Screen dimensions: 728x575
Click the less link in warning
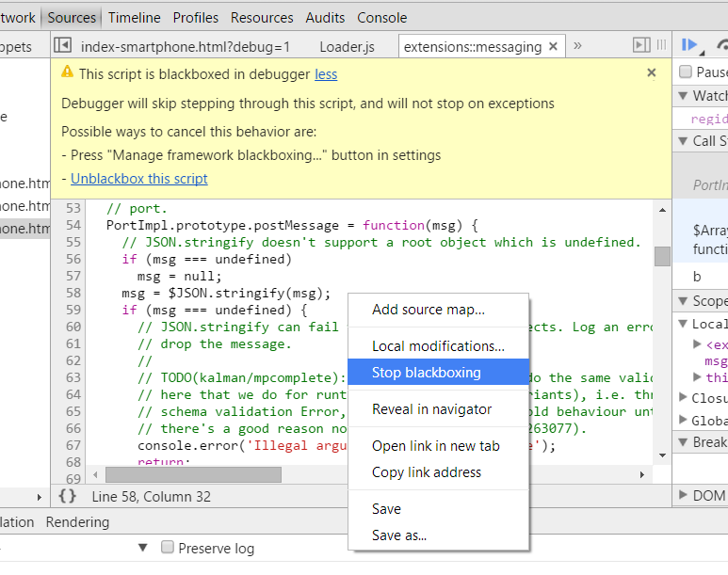tap(326, 74)
